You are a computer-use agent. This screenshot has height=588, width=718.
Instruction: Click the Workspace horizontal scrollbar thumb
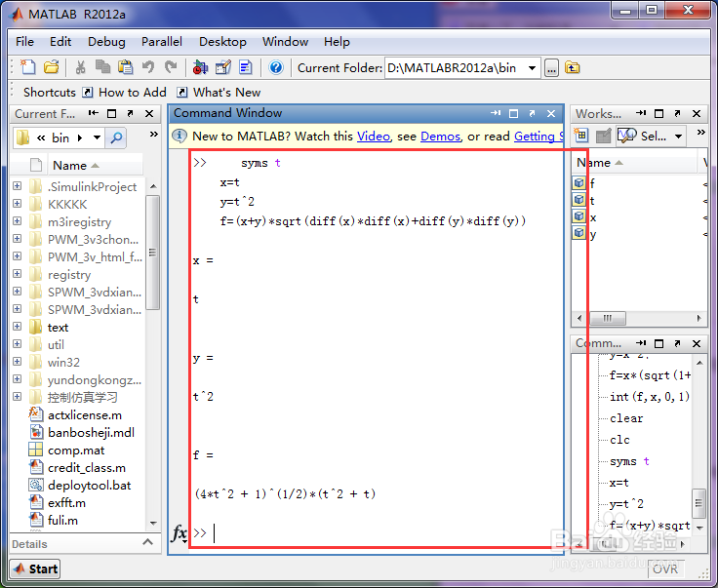(x=607, y=318)
